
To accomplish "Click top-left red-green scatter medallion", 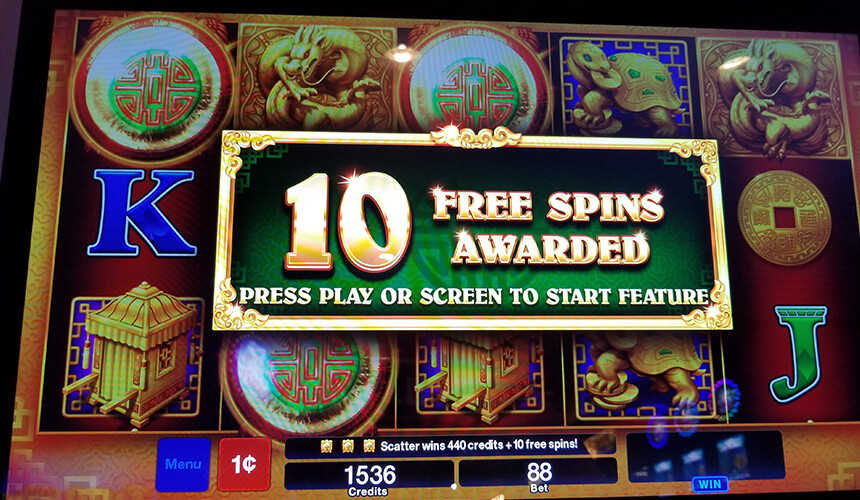I will [x=152, y=88].
